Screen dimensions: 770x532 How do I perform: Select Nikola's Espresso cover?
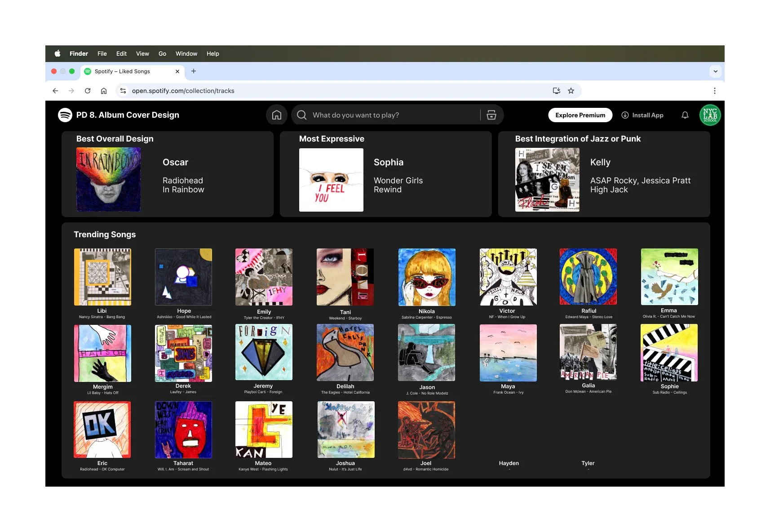click(427, 277)
